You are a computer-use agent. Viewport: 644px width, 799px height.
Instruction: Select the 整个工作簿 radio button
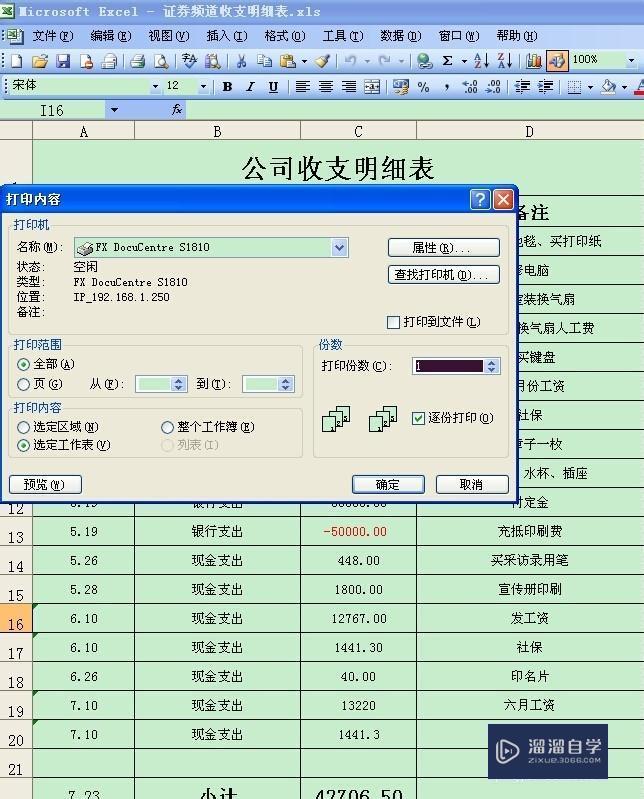[x=167, y=427]
